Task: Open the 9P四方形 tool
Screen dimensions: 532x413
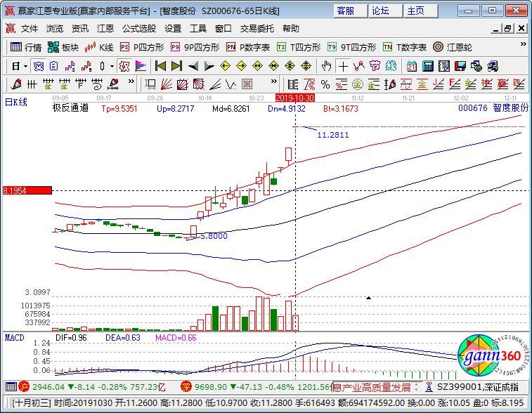Action: point(195,47)
